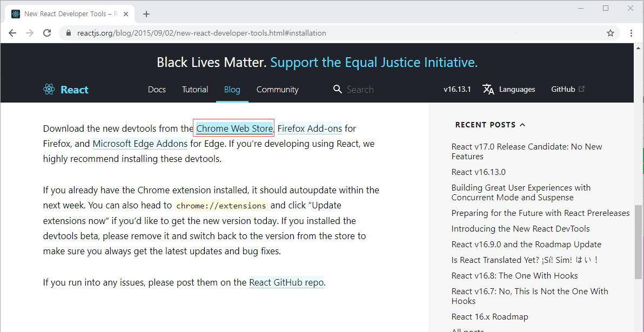Click the React atom logo icon
Image resolution: width=644 pixels, height=332 pixels.
[x=49, y=89]
